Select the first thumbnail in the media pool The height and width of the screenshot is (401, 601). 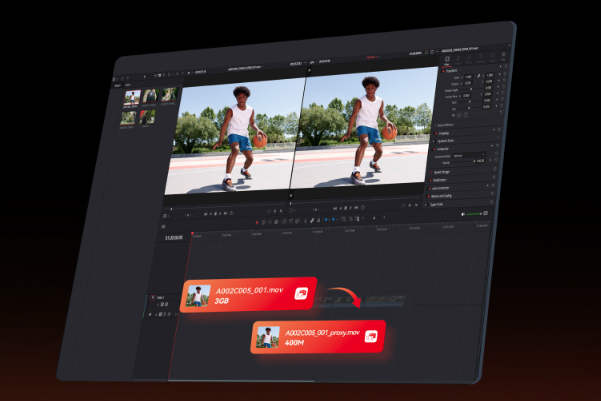131,96
